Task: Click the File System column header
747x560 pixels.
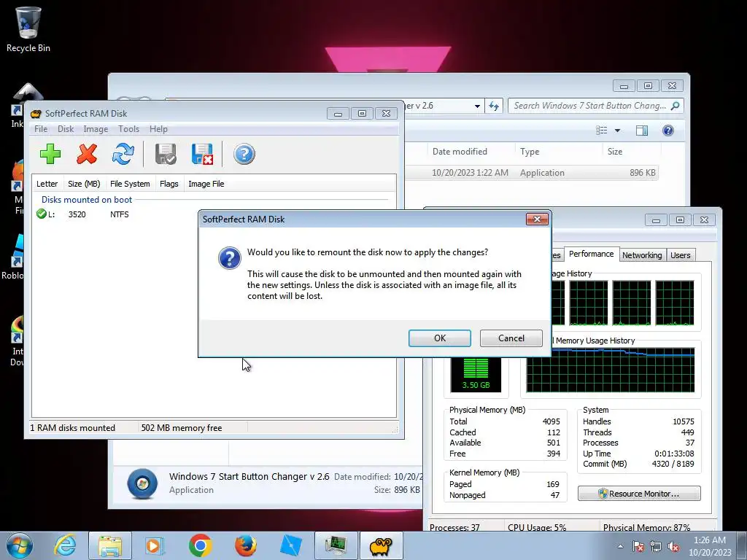Action: pyautogui.click(x=130, y=184)
